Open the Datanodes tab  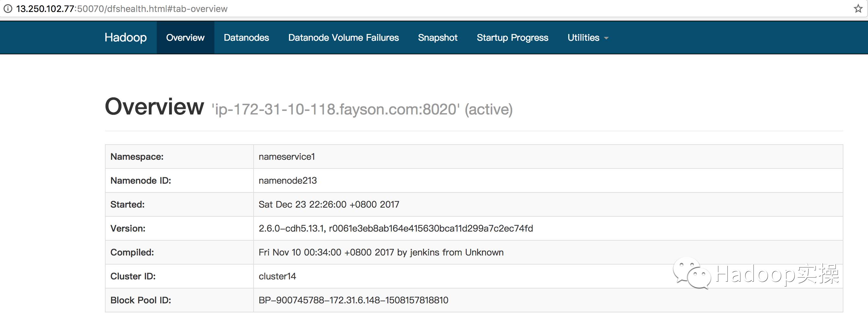(246, 38)
